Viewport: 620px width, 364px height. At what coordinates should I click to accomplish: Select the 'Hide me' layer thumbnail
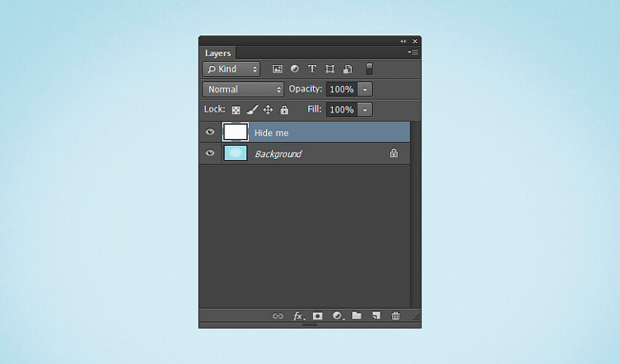point(236,131)
